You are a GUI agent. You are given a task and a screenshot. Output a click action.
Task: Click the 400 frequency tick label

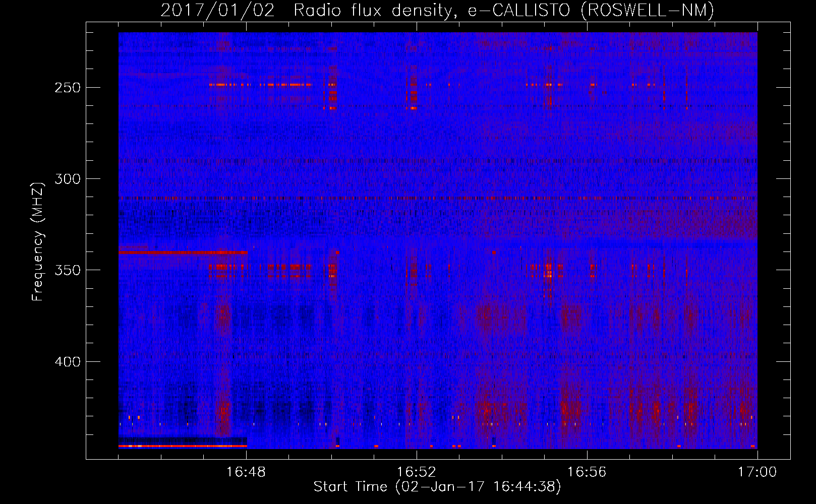(68, 362)
